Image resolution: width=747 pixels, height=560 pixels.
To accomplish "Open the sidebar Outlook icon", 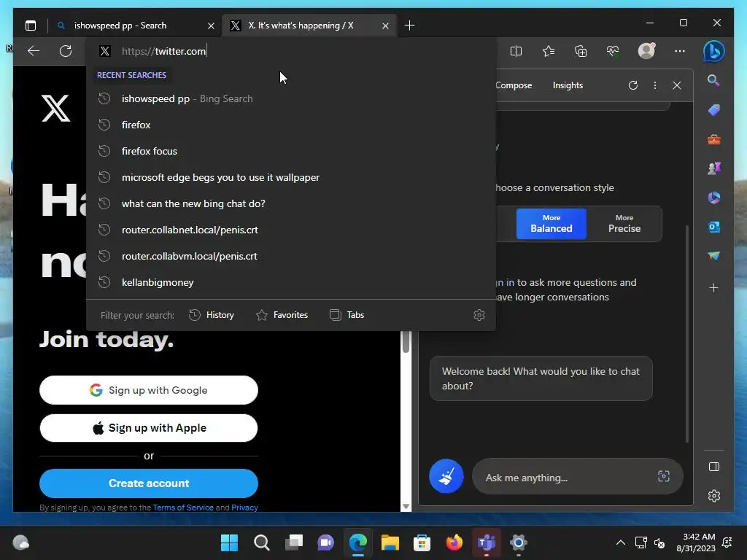I will [713, 227].
